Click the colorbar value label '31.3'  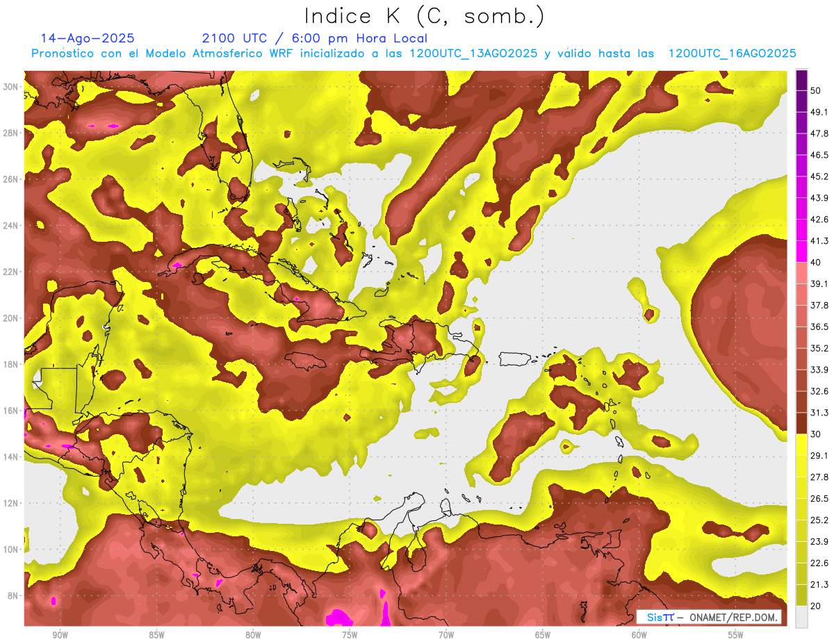tap(819, 413)
